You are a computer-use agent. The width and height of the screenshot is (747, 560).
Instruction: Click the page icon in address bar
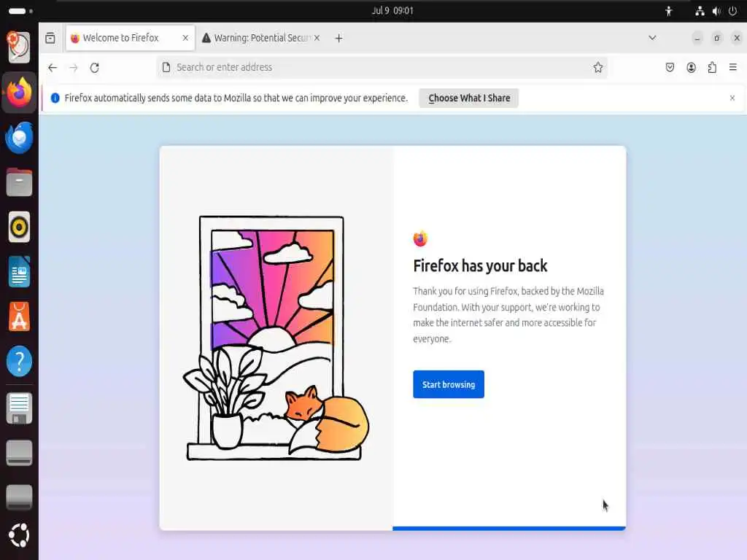(x=166, y=68)
